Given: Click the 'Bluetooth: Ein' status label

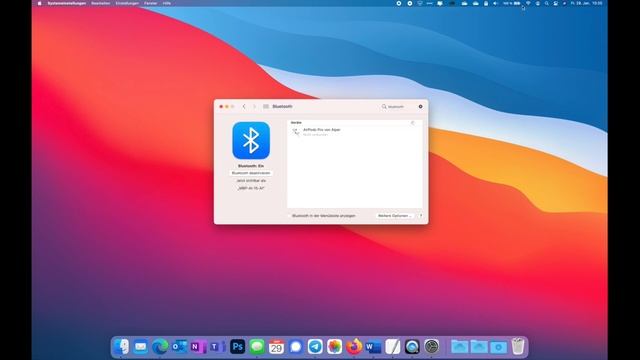Looking at the screenshot, I should pyautogui.click(x=251, y=166).
